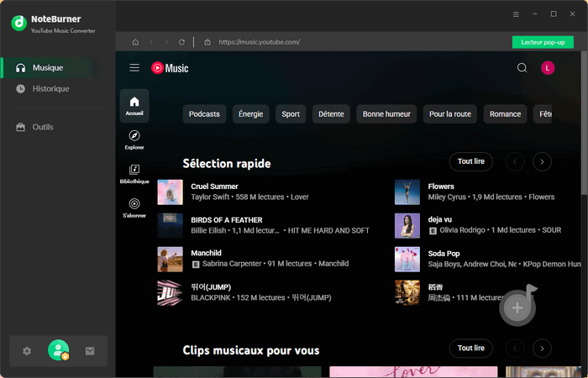Click the NoteBurner logo icon
588x378 pixels.
pos(18,24)
